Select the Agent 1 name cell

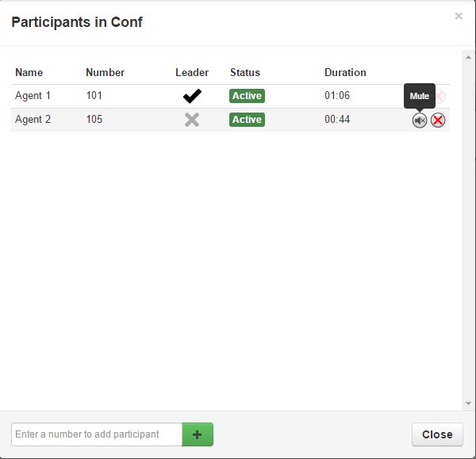(33, 96)
